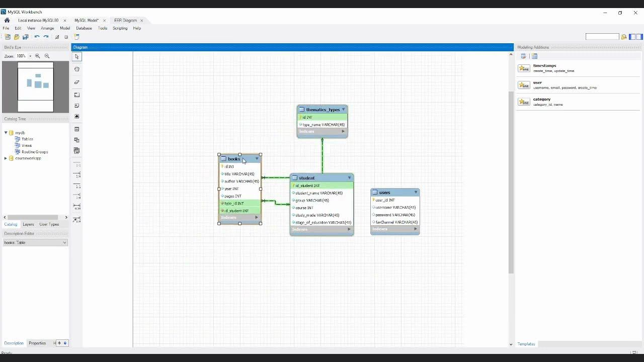The width and height of the screenshot is (644, 362).
Task: Select 1:n identifying relationship tool
Action: pos(77,196)
